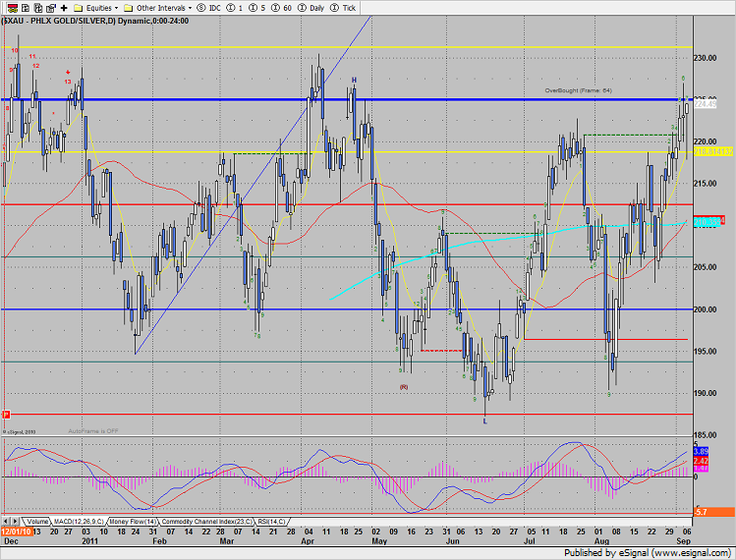The width and height of the screenshot is (736, 560).
Task: Click the magenta 1.47 histogram value tag
Action: [x=701, y=469]
